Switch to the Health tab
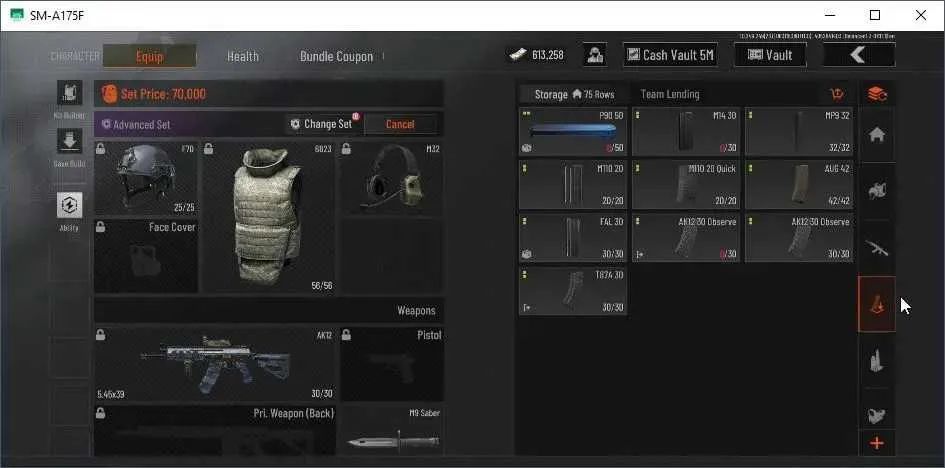Viewport: 945px width, 468px height. pyautogui.click(x=243, y=57)
